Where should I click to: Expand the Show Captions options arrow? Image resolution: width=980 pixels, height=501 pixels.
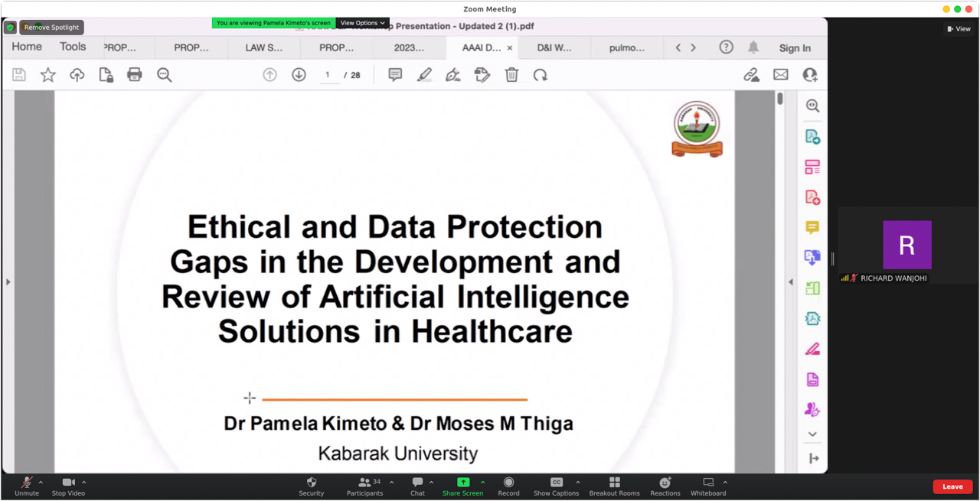coord(578,483)
